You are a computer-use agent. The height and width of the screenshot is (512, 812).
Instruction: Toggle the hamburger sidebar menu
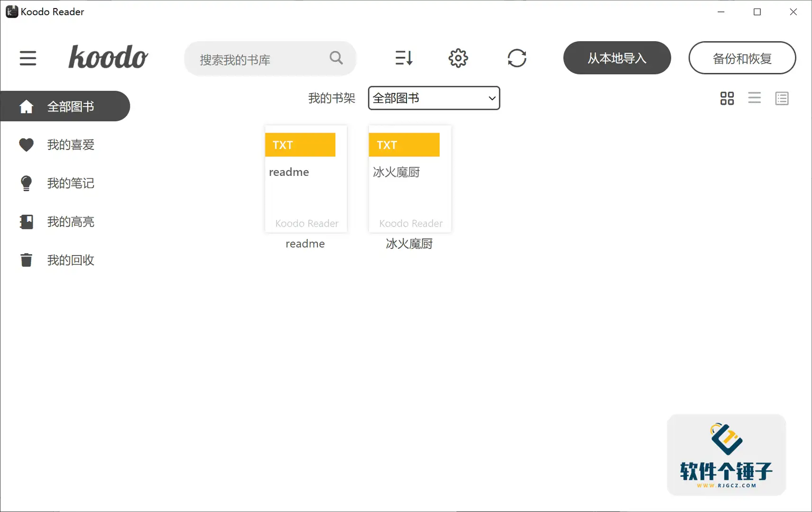(x=28, y=58)
